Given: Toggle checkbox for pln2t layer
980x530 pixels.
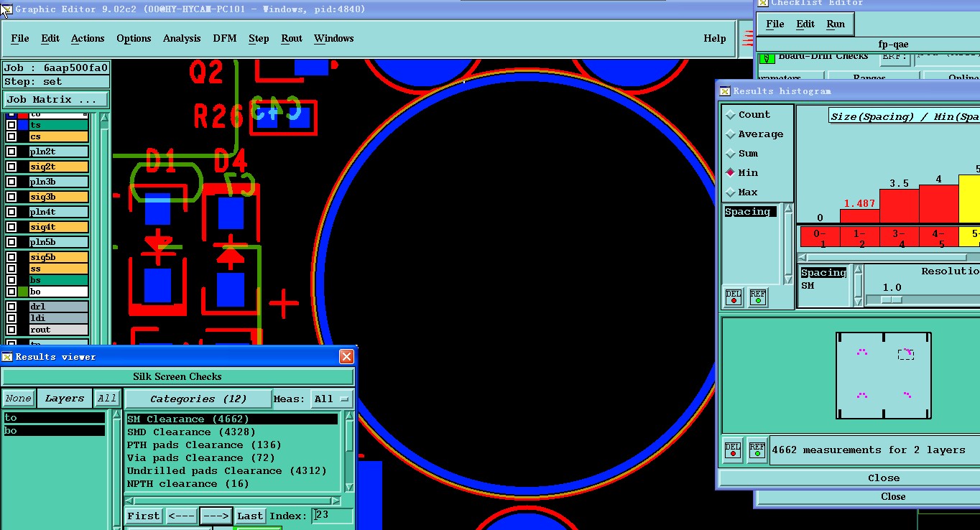Looking at the screenshot, I should coord(11,152).
